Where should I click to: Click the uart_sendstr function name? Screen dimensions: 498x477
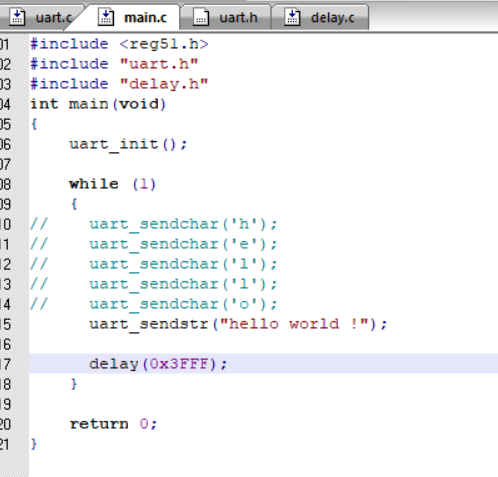tap(149, 325)
